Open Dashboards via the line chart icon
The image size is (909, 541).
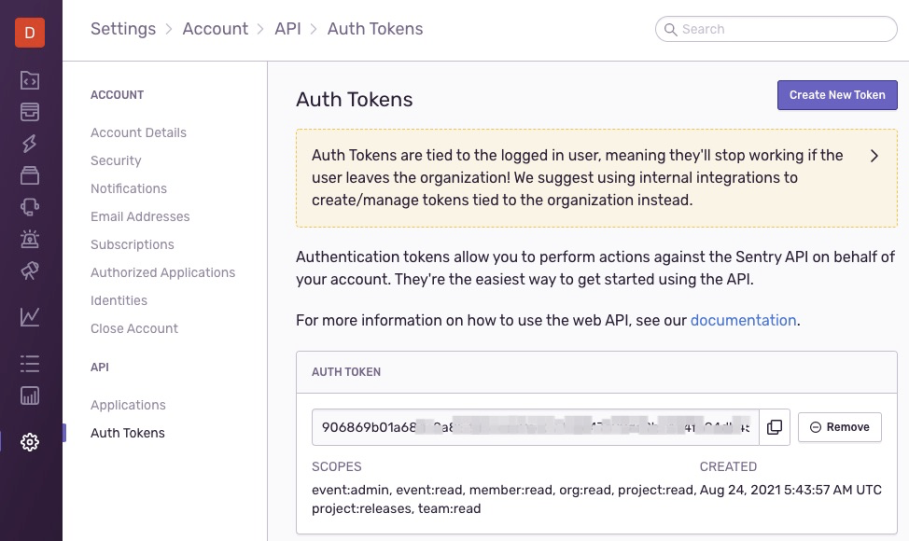30,317
